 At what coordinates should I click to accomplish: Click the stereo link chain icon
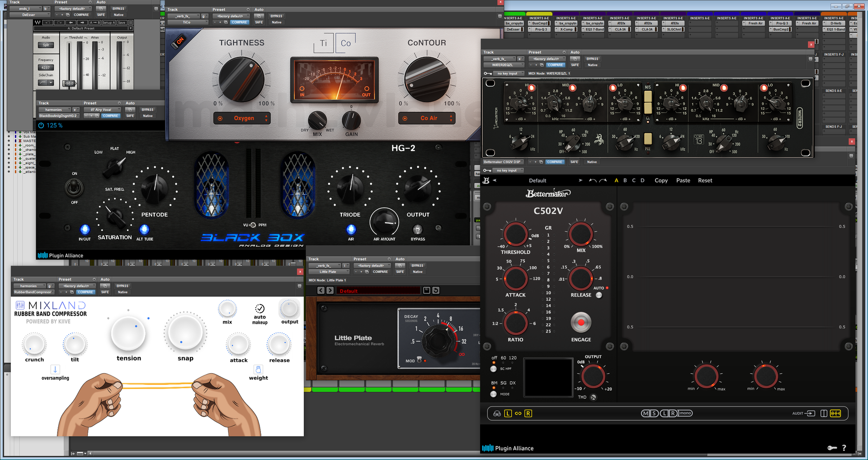pos(518,413)
